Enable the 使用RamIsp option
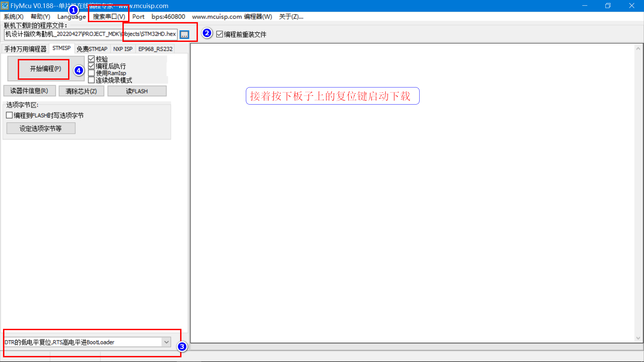The image size is (644, 362). pos(92,73)
